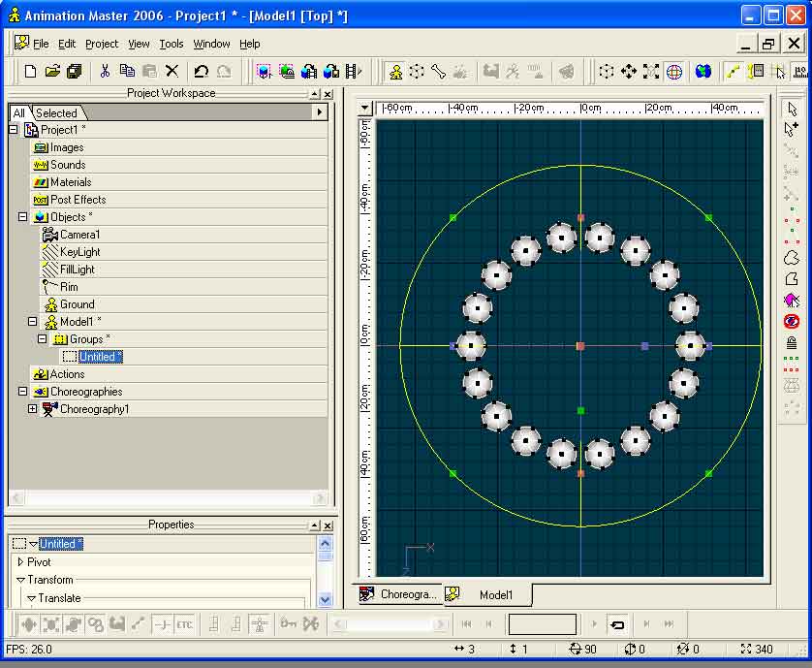This screenshot has height=668, width=812.
Task: Select Camera1 in the project tree
Action: (79, 235)
